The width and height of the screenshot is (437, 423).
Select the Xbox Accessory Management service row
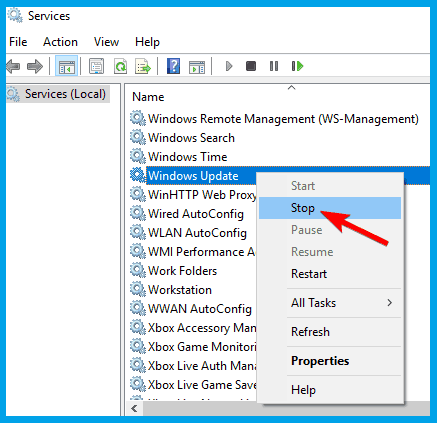coord(202,328)
